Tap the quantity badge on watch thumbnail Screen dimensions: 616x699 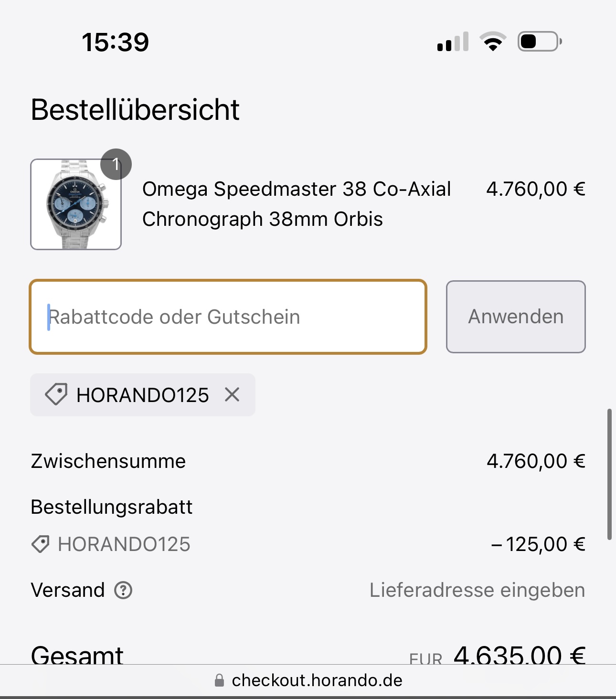coord(116,164)
